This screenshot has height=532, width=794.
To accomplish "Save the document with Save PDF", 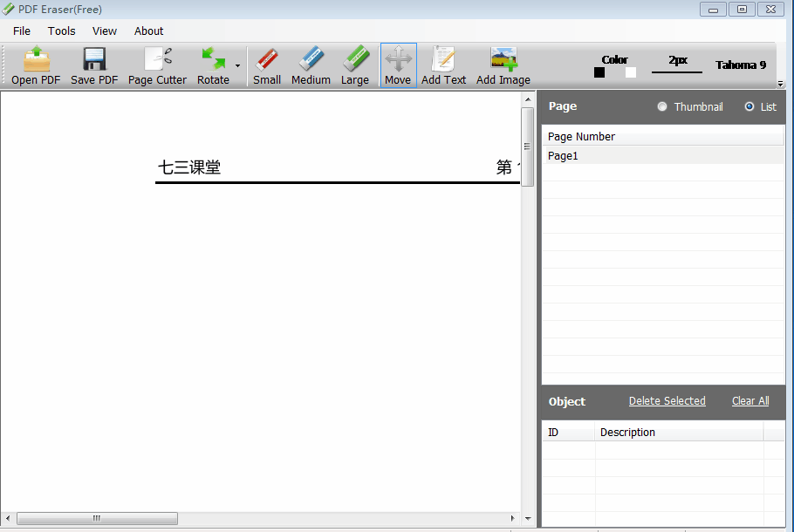I will 94,65.
